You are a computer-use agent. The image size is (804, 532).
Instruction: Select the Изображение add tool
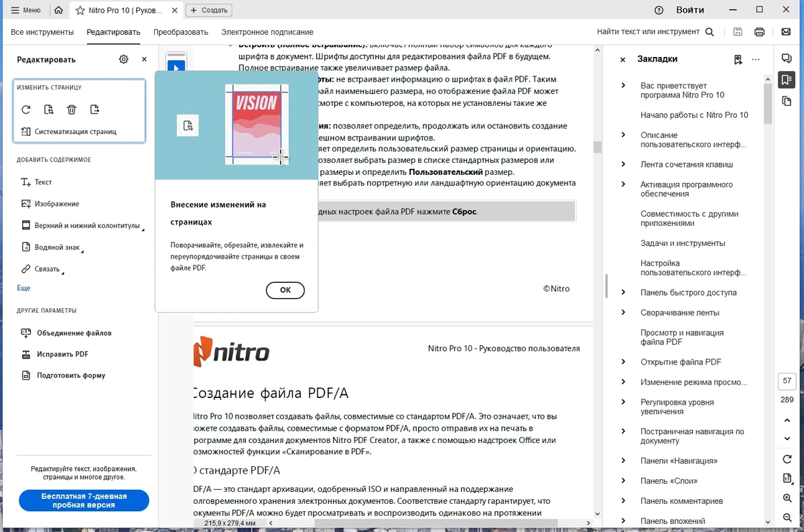tap(50, 204)
